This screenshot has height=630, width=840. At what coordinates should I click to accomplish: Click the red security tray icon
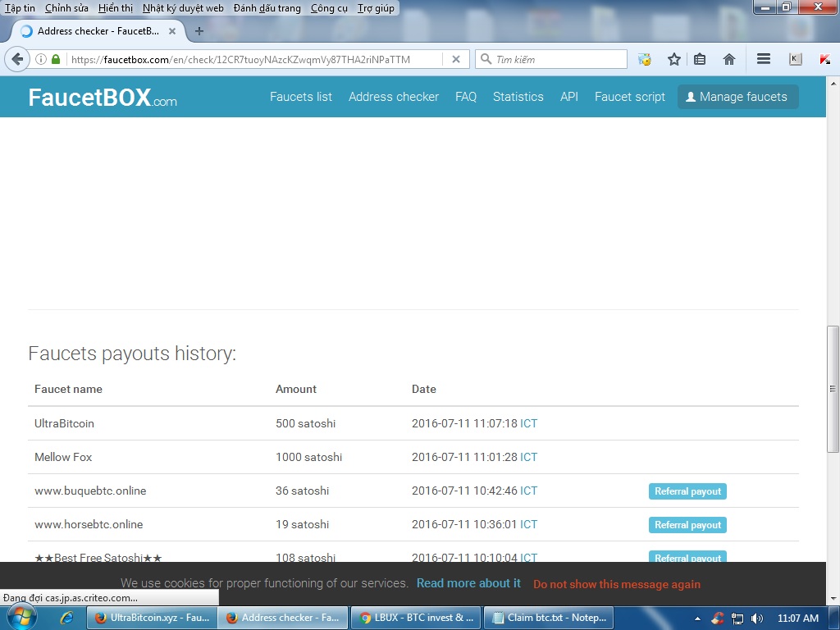(717, 619)
